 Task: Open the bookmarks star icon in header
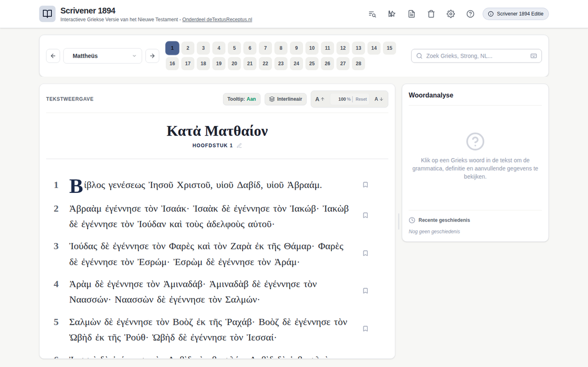click(x=391, y=14)
